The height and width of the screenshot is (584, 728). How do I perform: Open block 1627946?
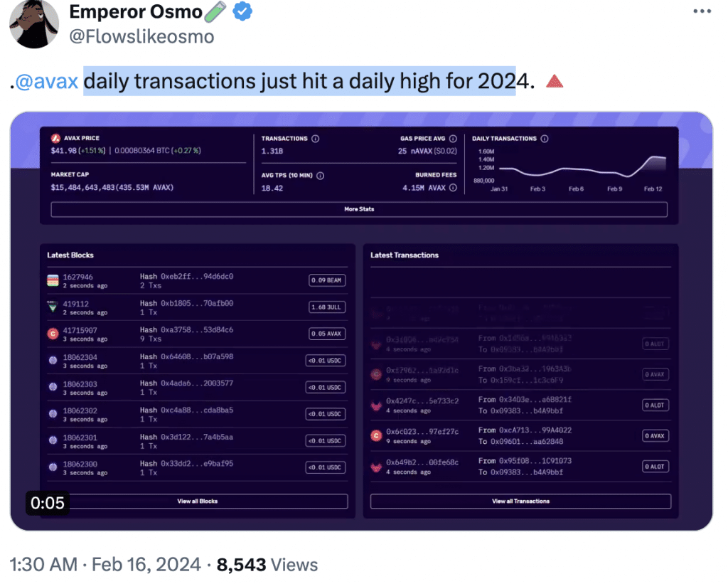click(x=78, y=277)
